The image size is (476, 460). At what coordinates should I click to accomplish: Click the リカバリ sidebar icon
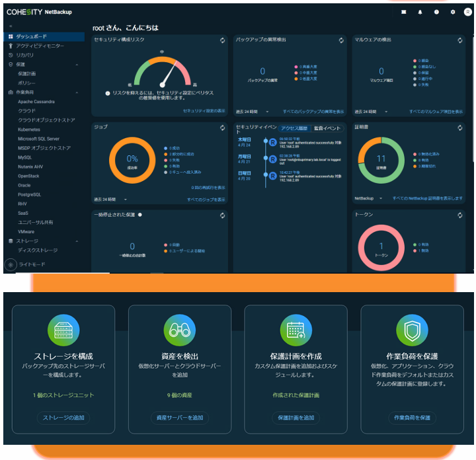(11, 56)
